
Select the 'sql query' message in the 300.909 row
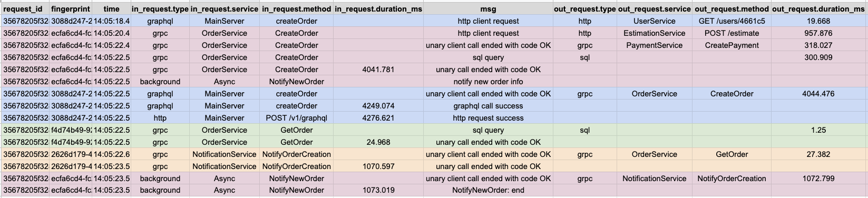488,57
